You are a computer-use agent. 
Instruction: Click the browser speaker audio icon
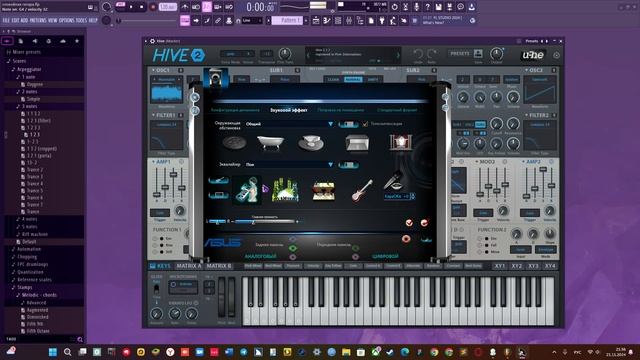point(35,41)
